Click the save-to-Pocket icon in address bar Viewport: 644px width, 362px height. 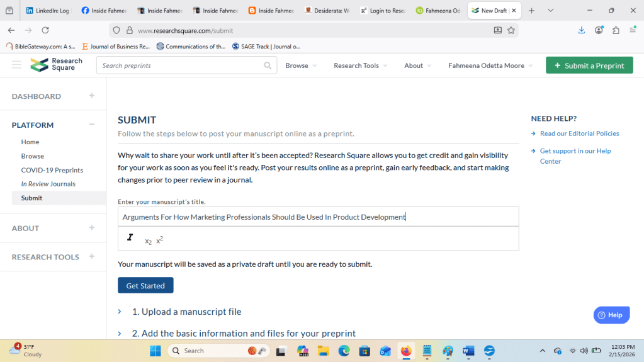tap(498, 30)
